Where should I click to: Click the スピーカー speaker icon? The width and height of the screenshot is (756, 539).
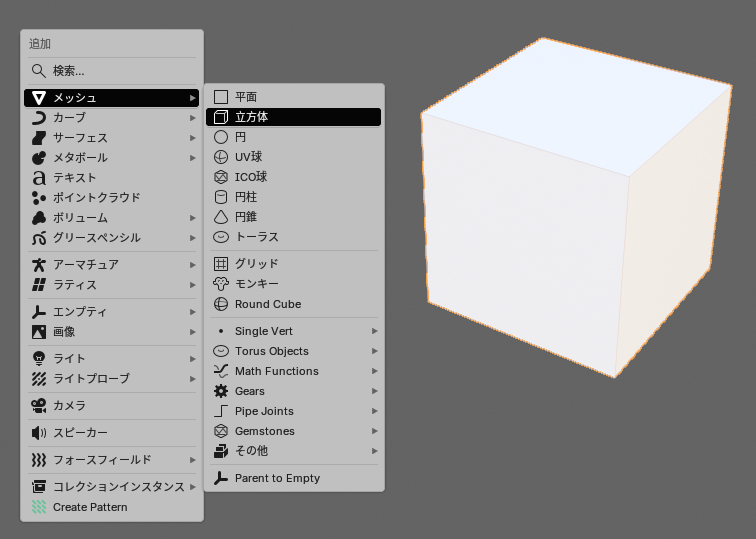[x=39, y=433]
